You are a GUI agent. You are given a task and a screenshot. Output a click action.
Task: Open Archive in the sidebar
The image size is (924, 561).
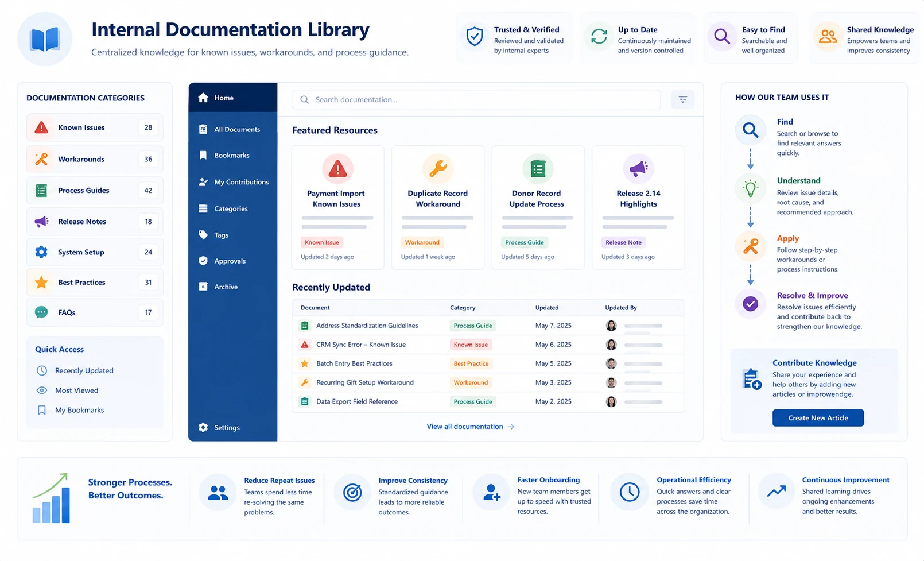(x=233, y=287)
